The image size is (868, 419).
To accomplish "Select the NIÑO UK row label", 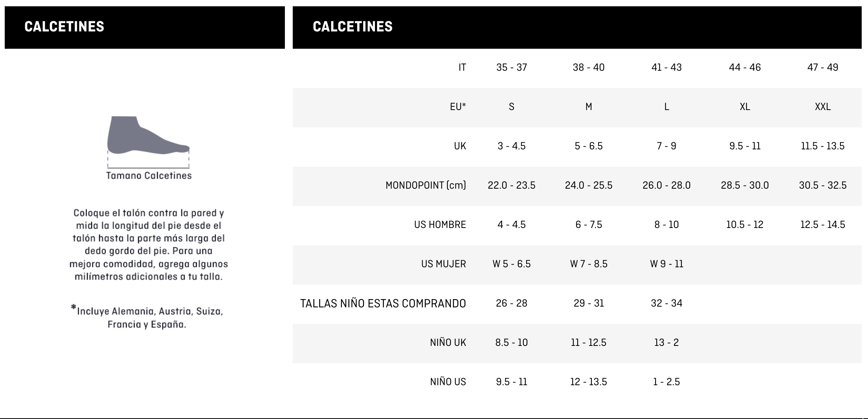I will pos(447,343).
